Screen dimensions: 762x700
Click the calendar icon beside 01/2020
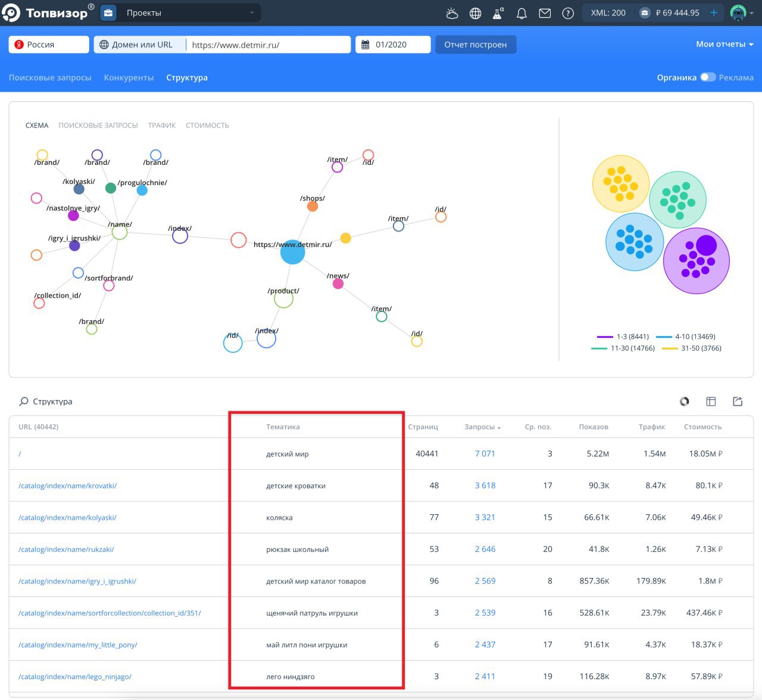[366, 45]
